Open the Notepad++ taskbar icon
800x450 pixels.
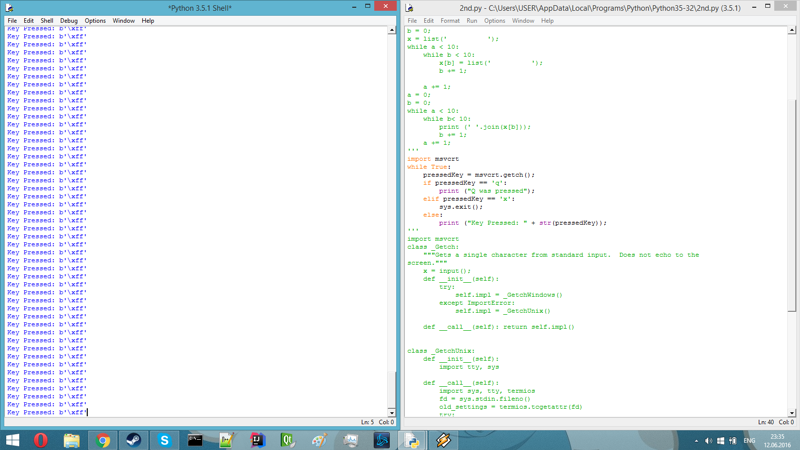[226, 440]
